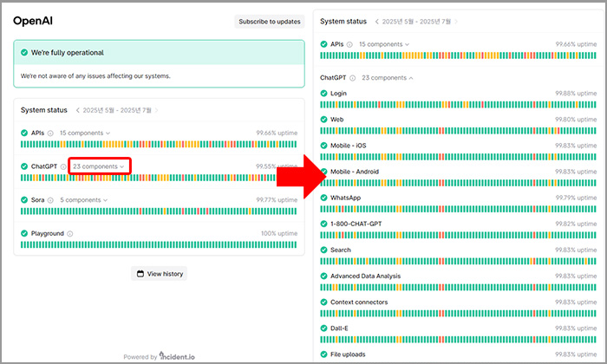The width and height of the screenshot is (607, 364).
Task: Click green check icon beside WhatsApp
Action: (x=323, y=198)
